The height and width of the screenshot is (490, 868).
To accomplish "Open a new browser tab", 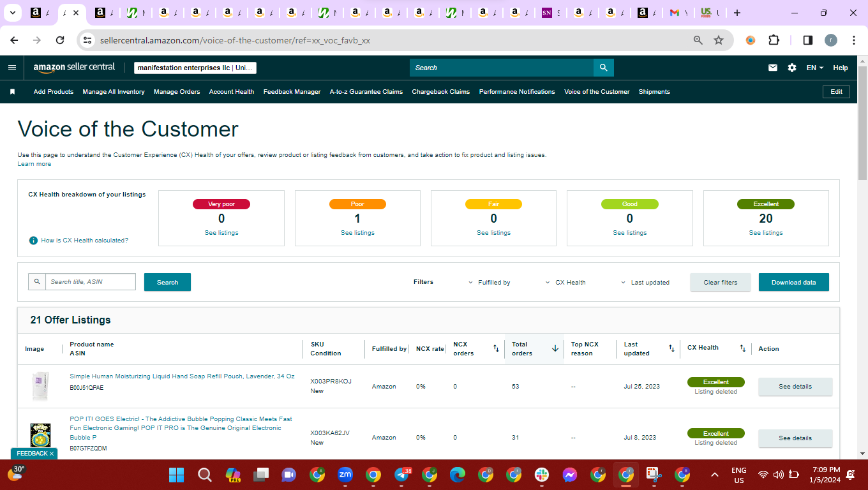I will [x=737, y=13].
